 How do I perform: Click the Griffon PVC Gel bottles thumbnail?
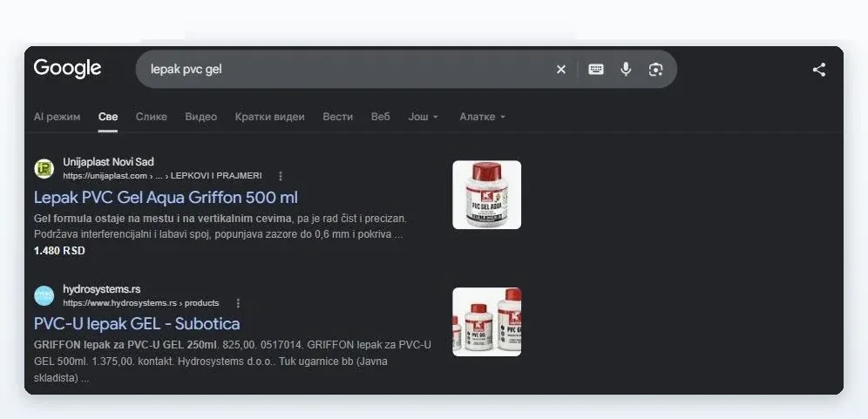click(486, 321)
